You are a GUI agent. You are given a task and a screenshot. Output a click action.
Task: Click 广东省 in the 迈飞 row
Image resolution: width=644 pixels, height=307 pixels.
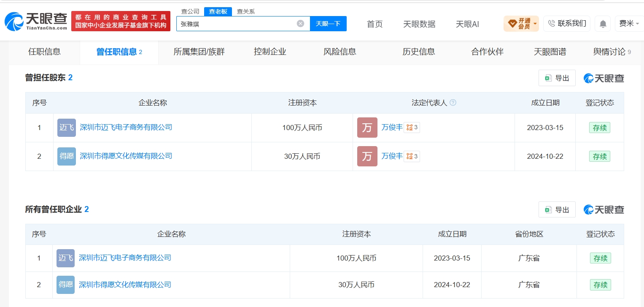[x=529, y=258]
